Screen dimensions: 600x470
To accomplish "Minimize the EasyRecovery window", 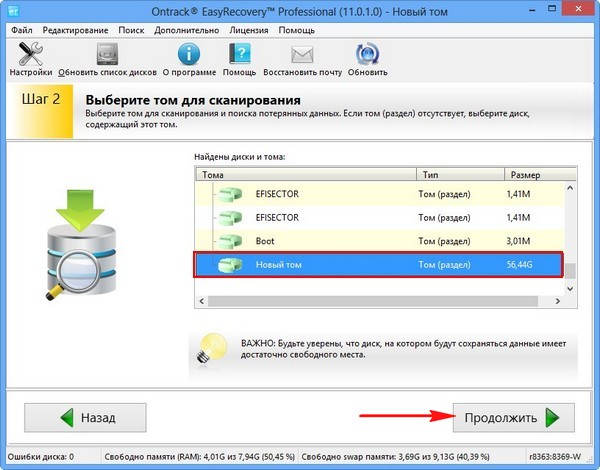I will pos(532,9).
